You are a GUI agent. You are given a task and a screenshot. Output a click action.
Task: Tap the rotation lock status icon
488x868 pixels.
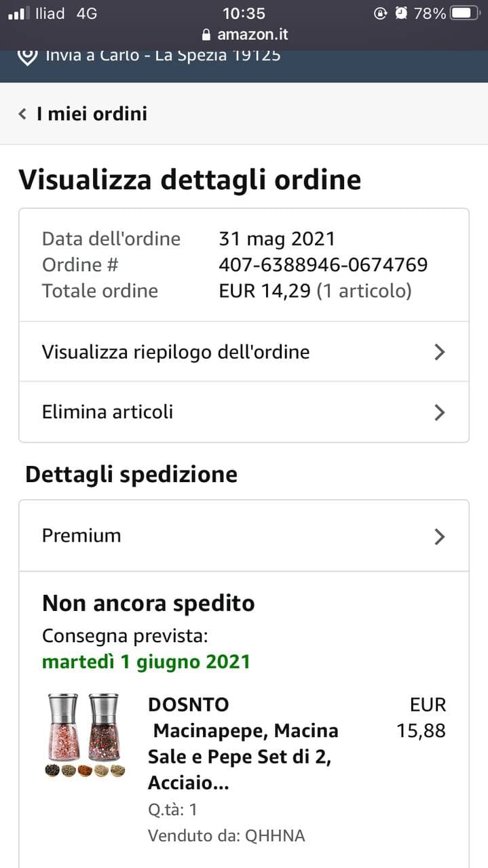381,13
